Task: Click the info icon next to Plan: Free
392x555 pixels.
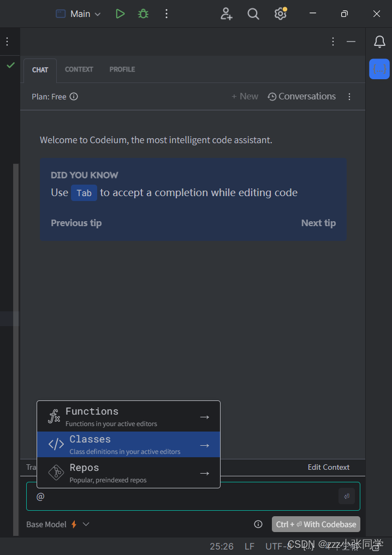Action: (x=74, y=96)
